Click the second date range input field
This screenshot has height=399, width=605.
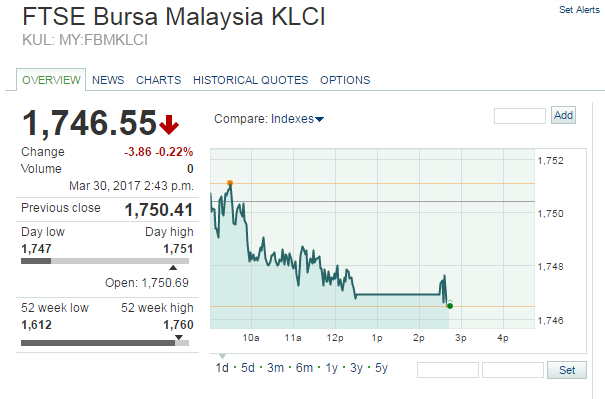pos(513,370)
